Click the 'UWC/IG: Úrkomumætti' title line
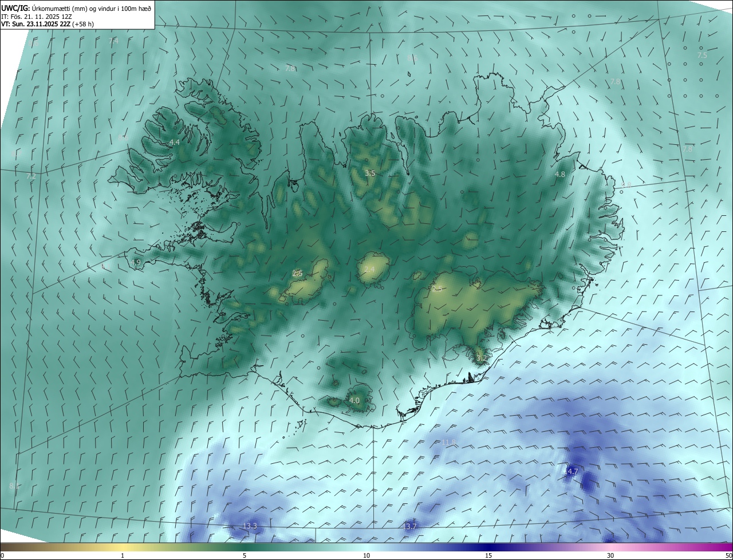The height and width of the screenshot is (560, 733). point(76,8)
